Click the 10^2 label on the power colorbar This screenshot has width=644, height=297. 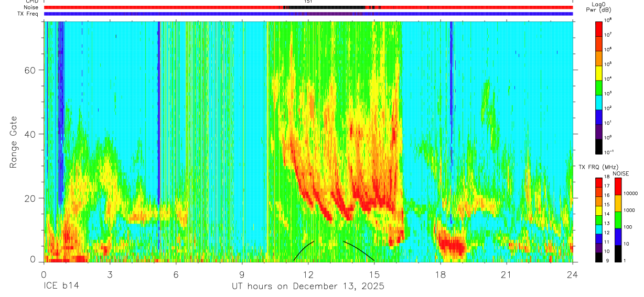coord(608,107)
